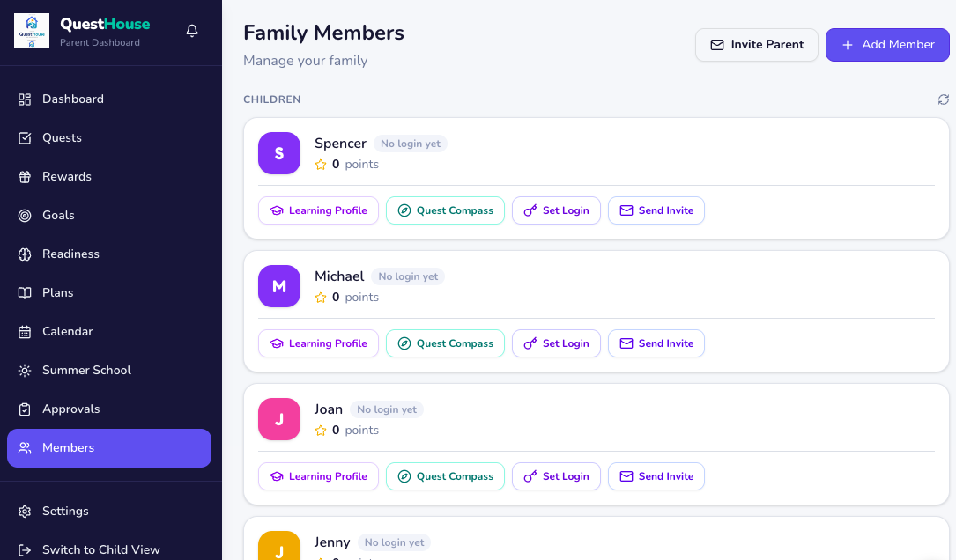Set Login for Michael
Screen dimensions: 956x560
pos(556,343)
